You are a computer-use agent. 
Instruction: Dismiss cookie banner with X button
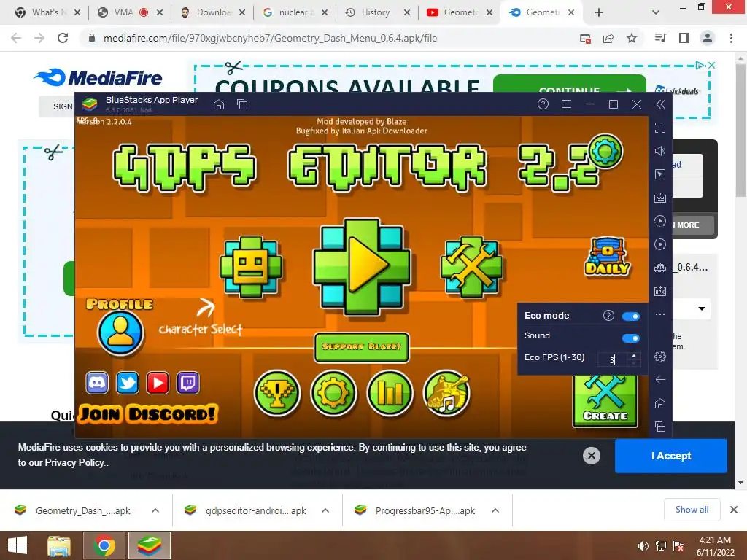pyautogui.click(x=591, y=456)
